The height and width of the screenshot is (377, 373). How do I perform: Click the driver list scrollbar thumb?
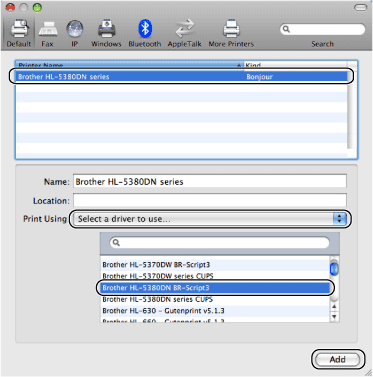[x=334, y=268]
